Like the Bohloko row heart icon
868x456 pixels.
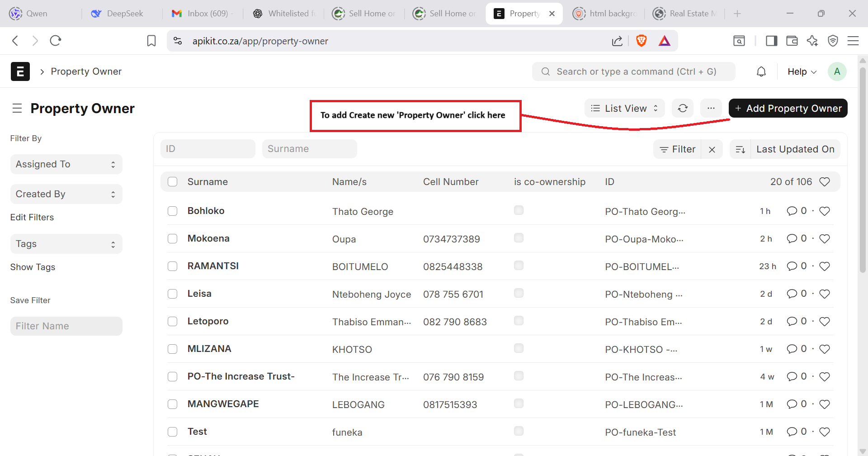pos(825,211)
